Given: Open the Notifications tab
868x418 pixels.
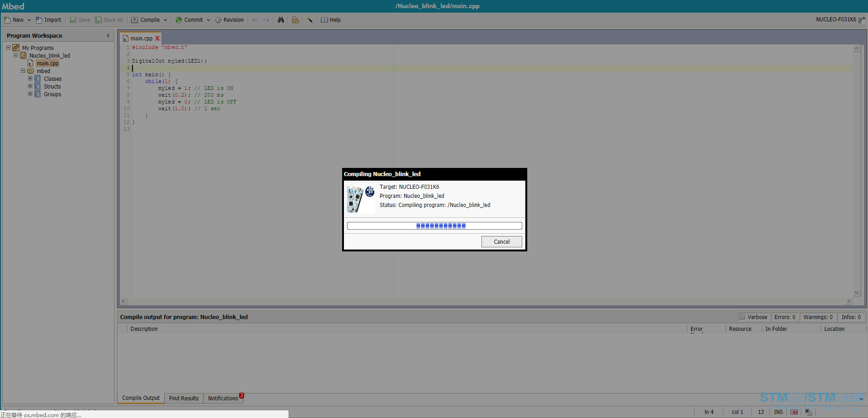Looking at the screenshot, I should click(x=224, y=398).
